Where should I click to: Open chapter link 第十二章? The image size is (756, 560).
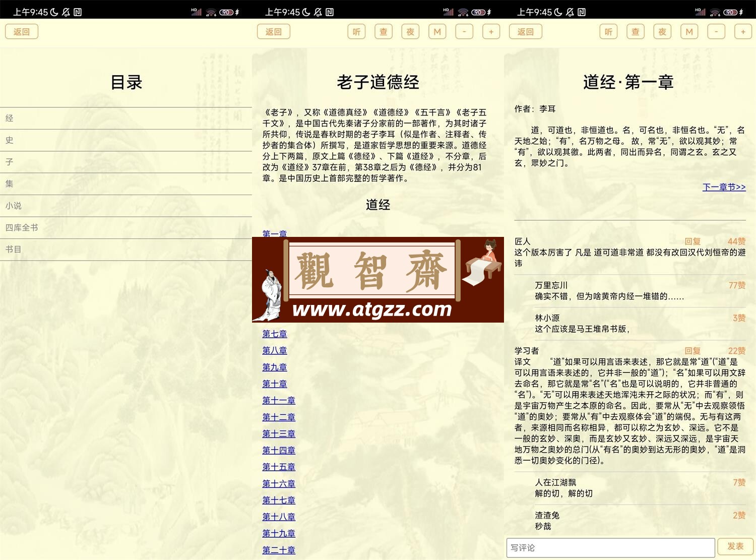point(279,417)
